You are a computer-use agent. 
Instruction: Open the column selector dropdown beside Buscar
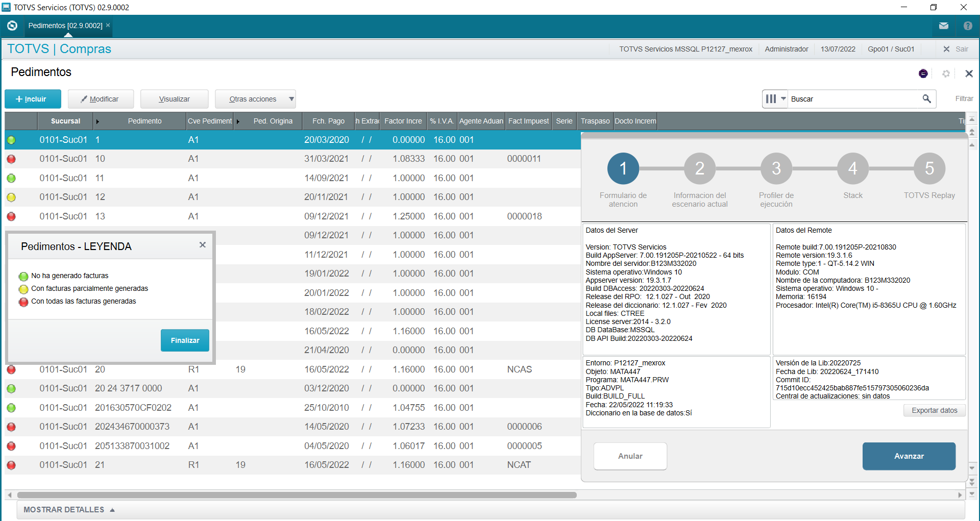(x=775, y=99)
